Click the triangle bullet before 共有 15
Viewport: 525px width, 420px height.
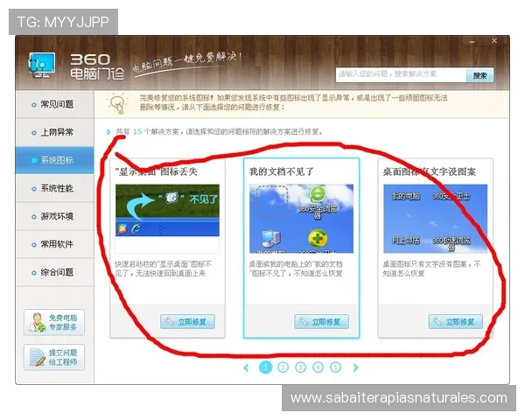(108, 132)
